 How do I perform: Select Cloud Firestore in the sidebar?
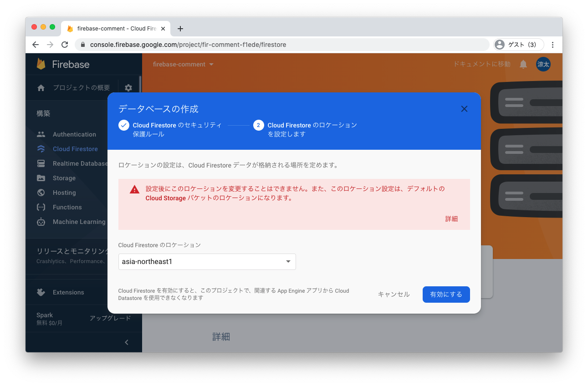[x=75, y=149]
